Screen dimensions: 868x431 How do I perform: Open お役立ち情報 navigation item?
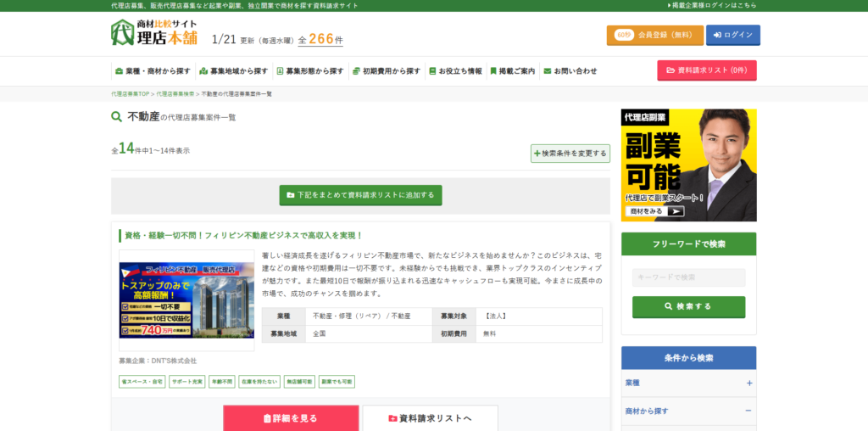click(x=455, y=70)
